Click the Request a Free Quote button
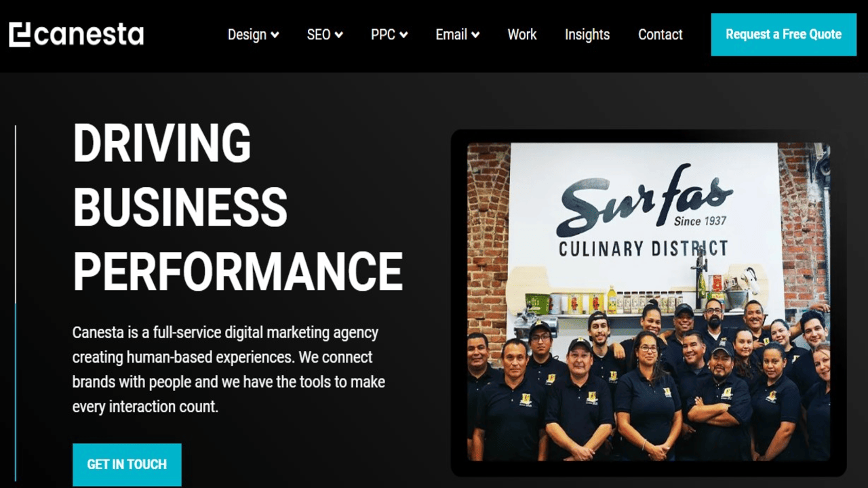This screenshot has width=868, height=488. click(783, 34)
